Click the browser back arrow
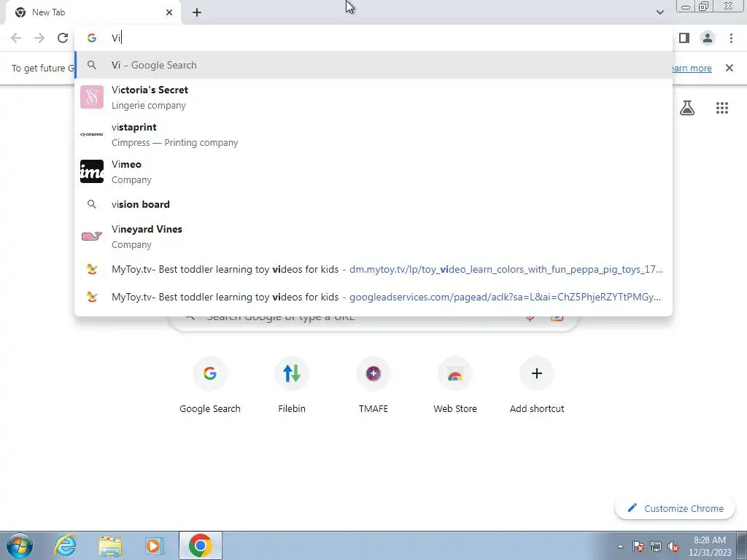The image size is (747, 560). [16, 38]
